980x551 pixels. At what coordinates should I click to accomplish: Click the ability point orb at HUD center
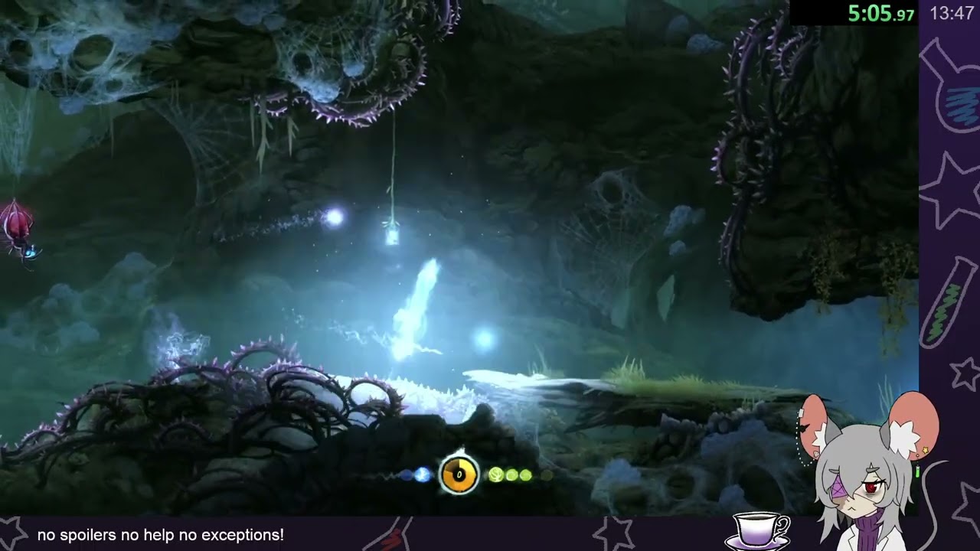point(459,474)
